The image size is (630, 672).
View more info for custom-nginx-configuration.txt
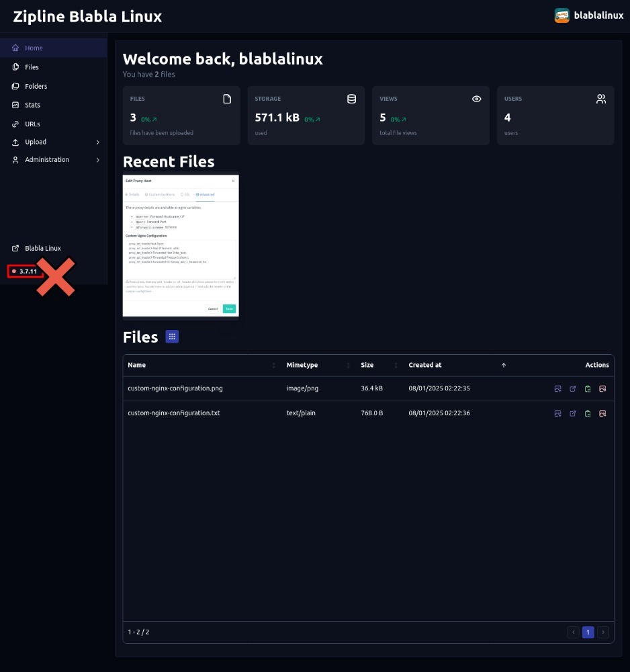point(557,413)
